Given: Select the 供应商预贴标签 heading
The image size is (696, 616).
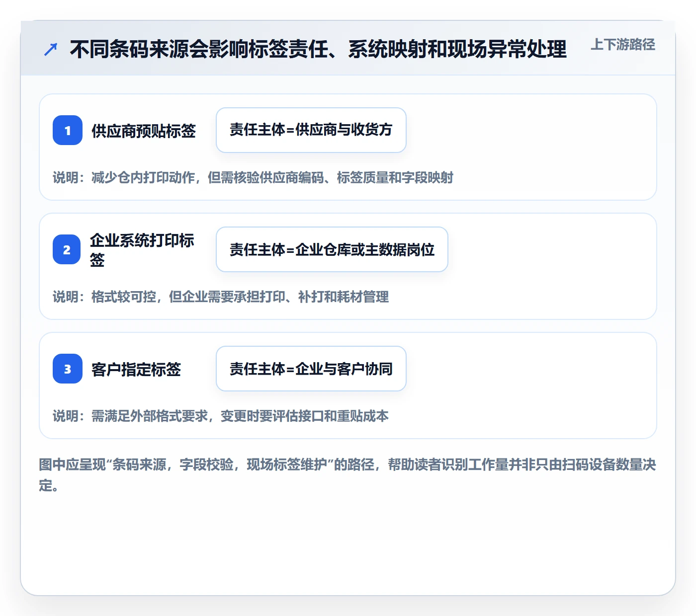Looking at the screenshot, I should click(144, 131).
